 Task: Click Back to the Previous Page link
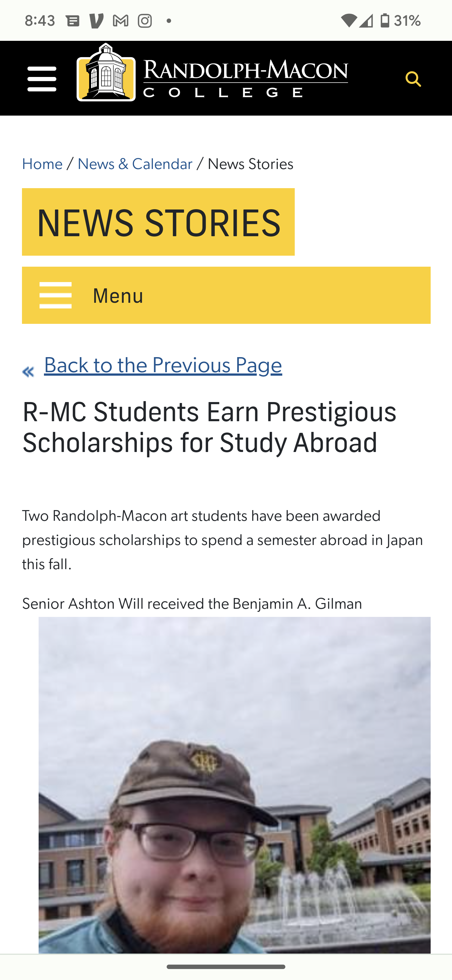click(x=163, y=365)
